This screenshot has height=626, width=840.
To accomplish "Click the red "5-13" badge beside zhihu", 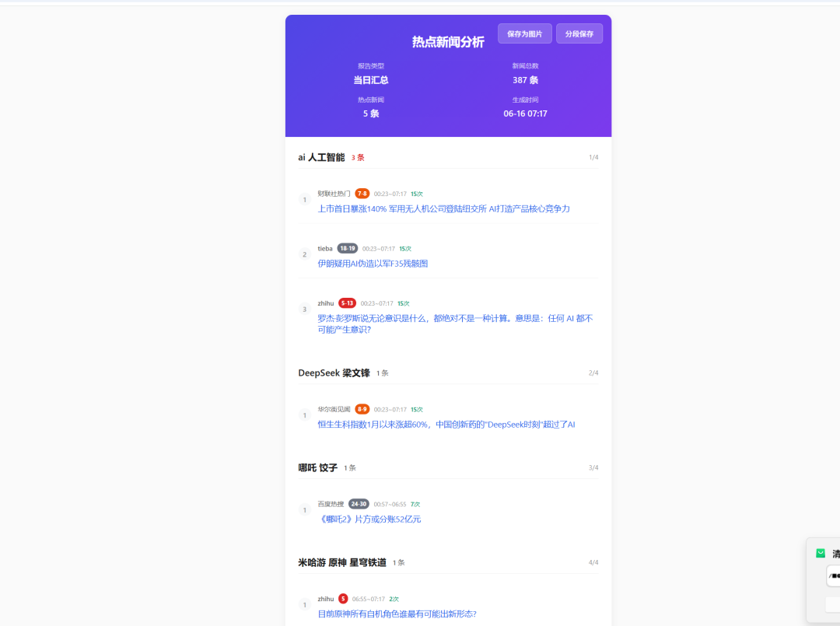I will pos(346,303).
